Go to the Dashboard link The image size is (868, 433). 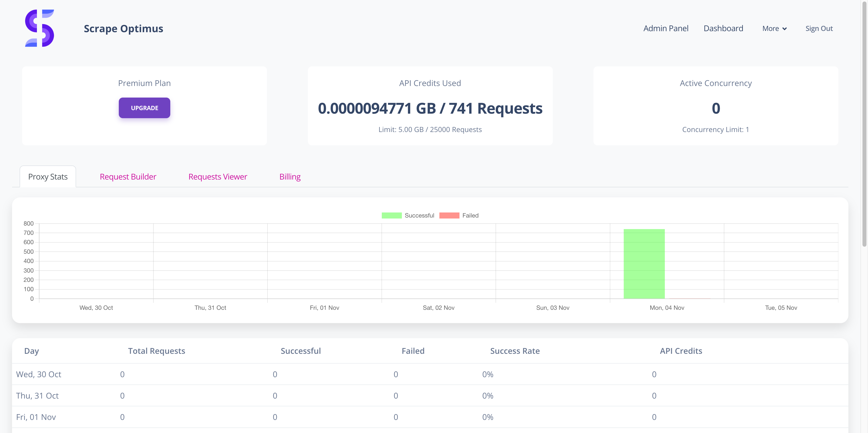[x=723, y=28]
